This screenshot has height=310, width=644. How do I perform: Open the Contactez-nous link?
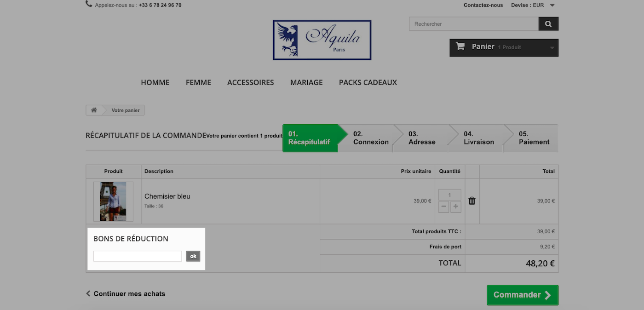pos(483,5)
